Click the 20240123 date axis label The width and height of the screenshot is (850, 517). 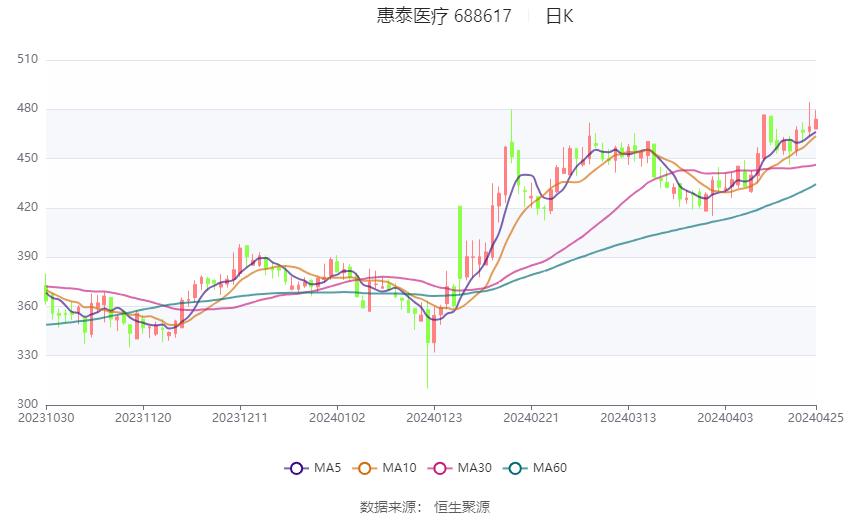434,418
